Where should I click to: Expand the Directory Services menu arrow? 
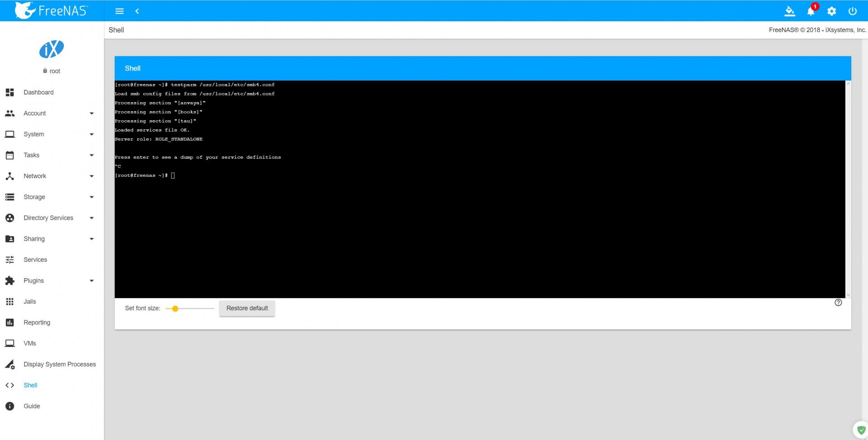point(92,218)
